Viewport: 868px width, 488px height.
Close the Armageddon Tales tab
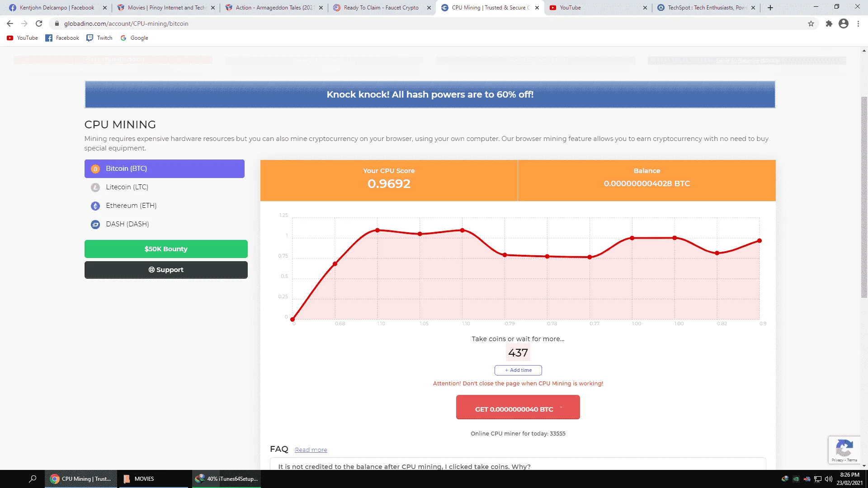(321, 8)
